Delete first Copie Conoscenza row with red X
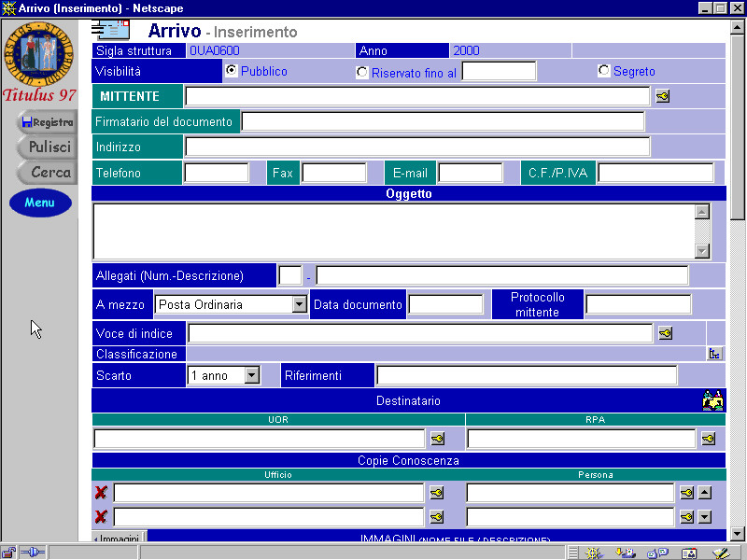The height and width of the screenshot is (560, 747). coord(101,493)
